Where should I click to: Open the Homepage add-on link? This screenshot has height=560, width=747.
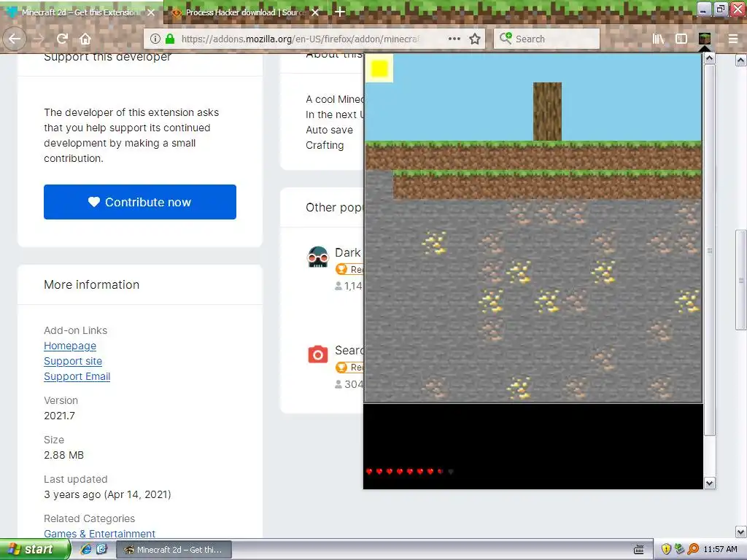[70, 346]
